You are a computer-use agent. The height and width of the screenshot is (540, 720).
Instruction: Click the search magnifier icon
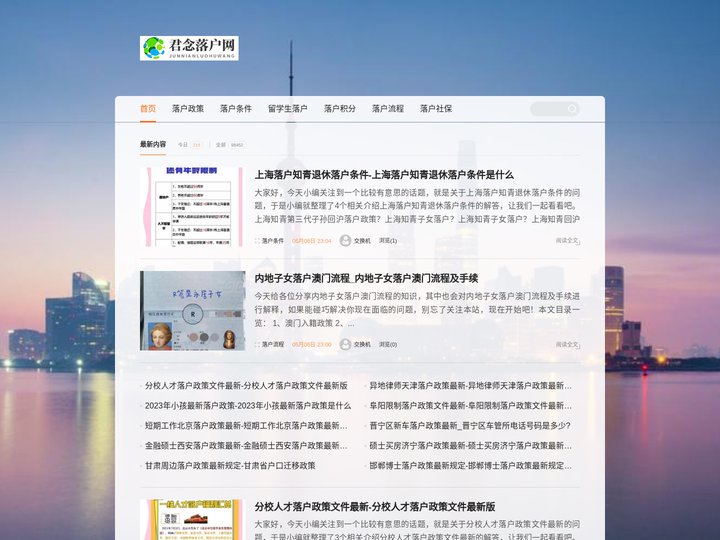point(572,109)
